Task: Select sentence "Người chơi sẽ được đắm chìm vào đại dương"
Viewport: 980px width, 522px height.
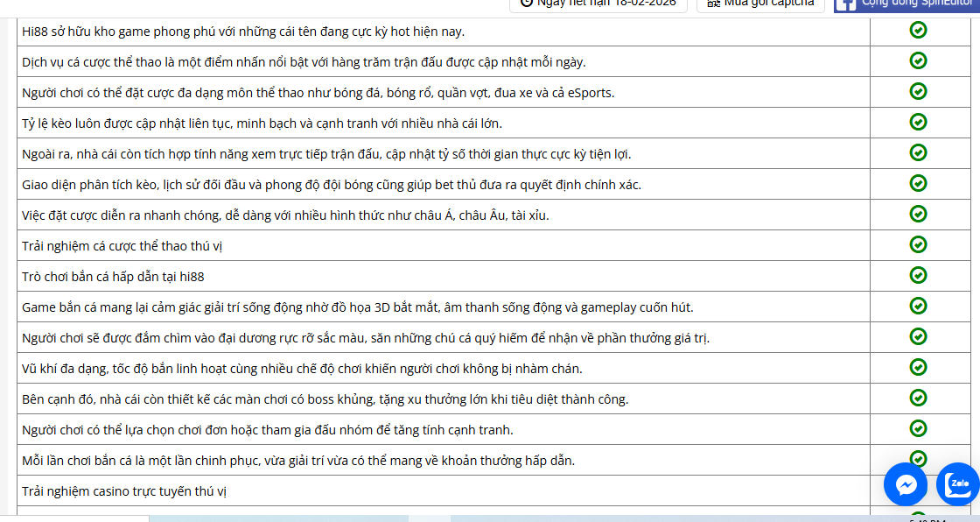Action: (366, 338)
